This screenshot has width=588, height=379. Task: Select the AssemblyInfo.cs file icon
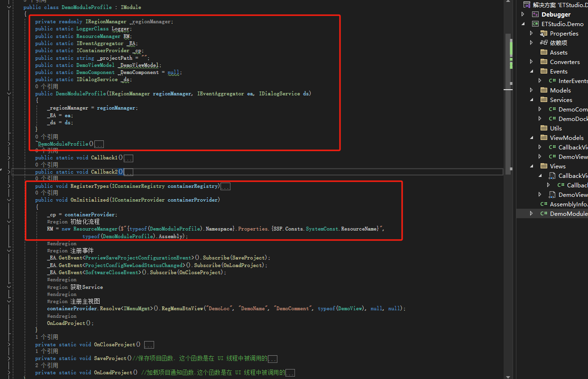545,204
